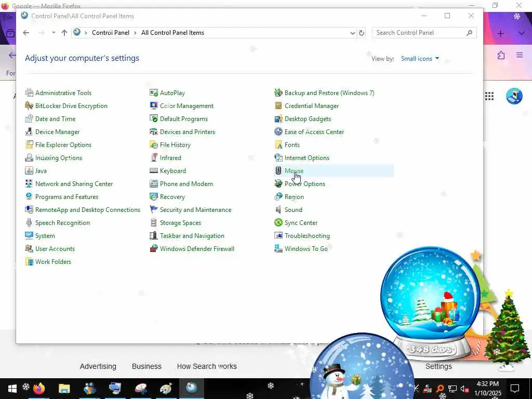Click All Control Panel Items breadcrumb

tap(172, 33)
